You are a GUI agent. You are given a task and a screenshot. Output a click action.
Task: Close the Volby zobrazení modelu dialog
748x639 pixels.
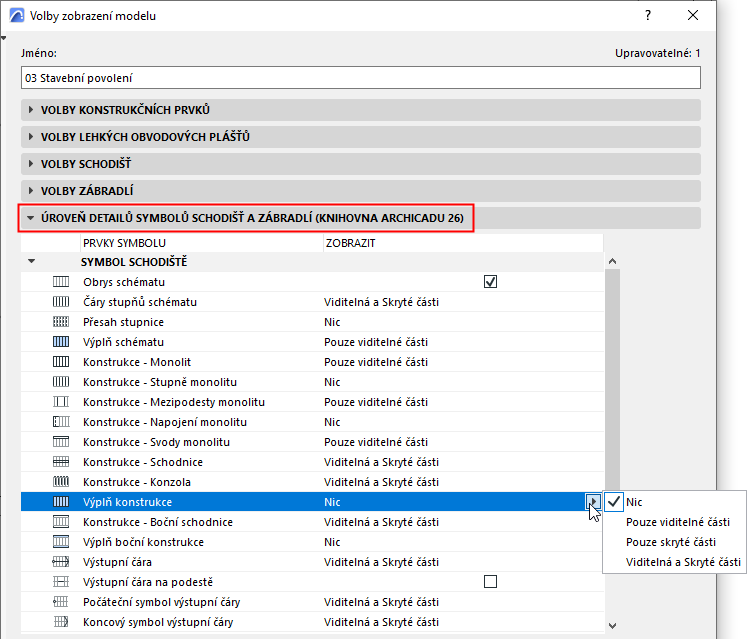point(693,16)
